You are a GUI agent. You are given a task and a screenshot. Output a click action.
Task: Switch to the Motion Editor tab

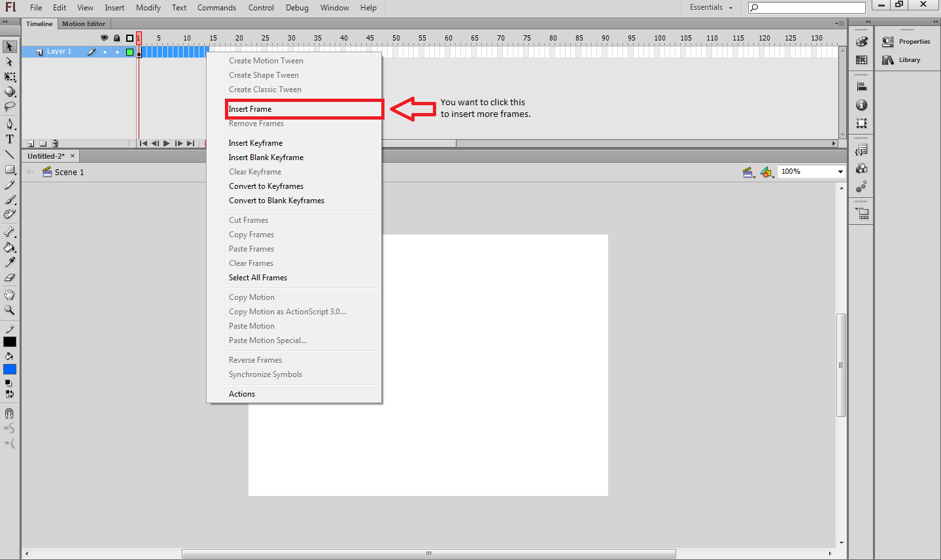coord(83,24)
